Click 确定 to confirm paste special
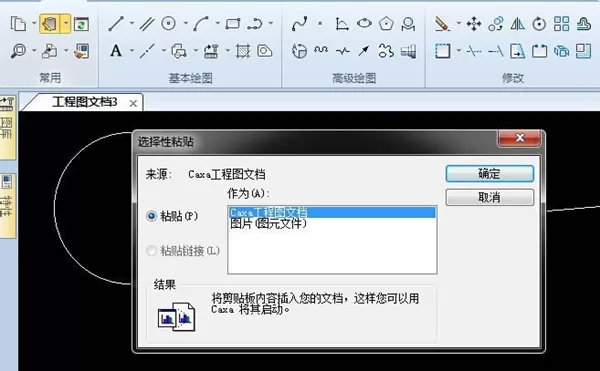The width and height of the screenshot is (600, 371). tap(489, 174)
